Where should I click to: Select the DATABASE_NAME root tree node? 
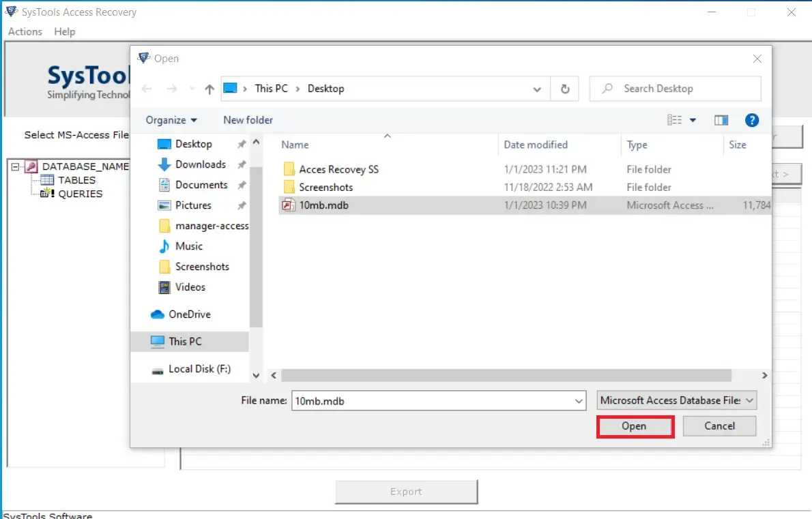coord(85,166)
